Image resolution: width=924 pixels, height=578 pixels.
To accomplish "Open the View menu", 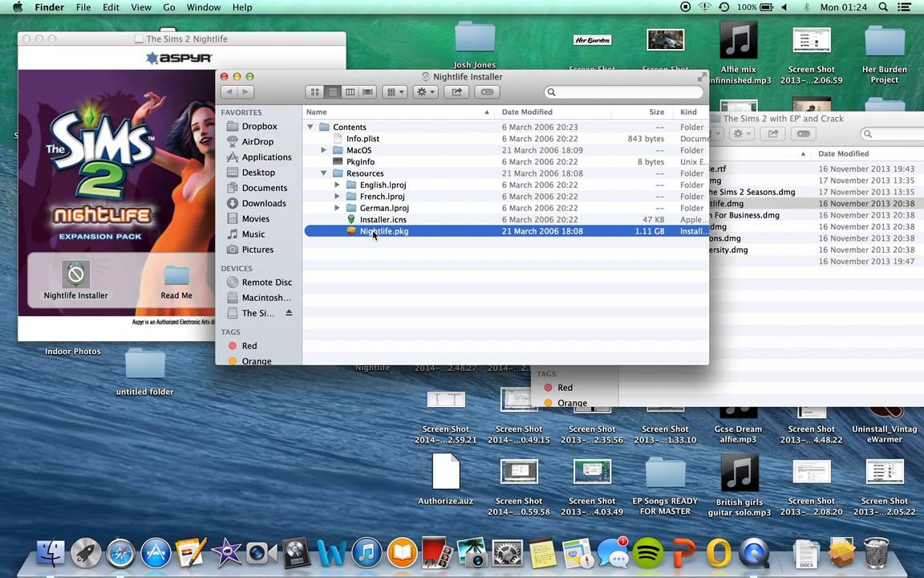I will [141, 7].
